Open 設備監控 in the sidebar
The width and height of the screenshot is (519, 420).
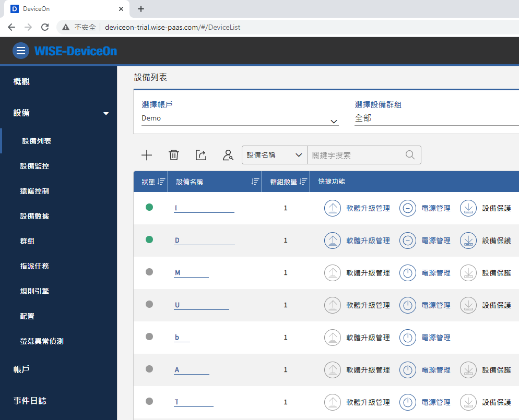(x=34, y=166)
